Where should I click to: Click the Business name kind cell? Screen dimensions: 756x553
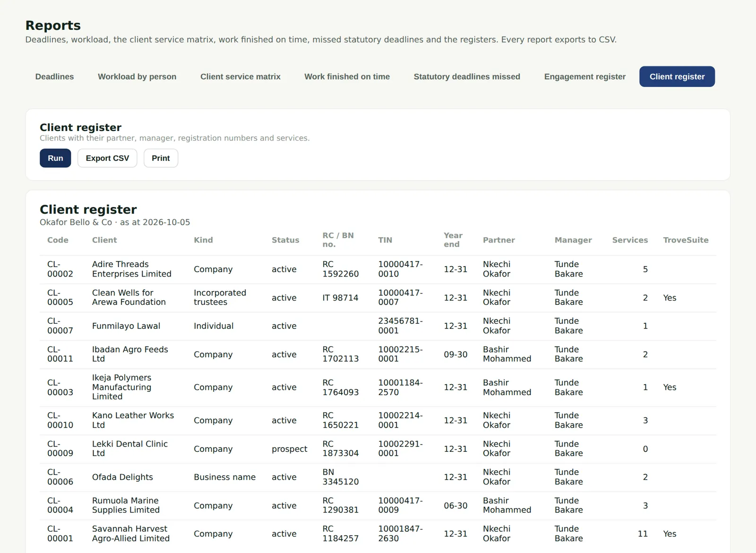point(224,477)
